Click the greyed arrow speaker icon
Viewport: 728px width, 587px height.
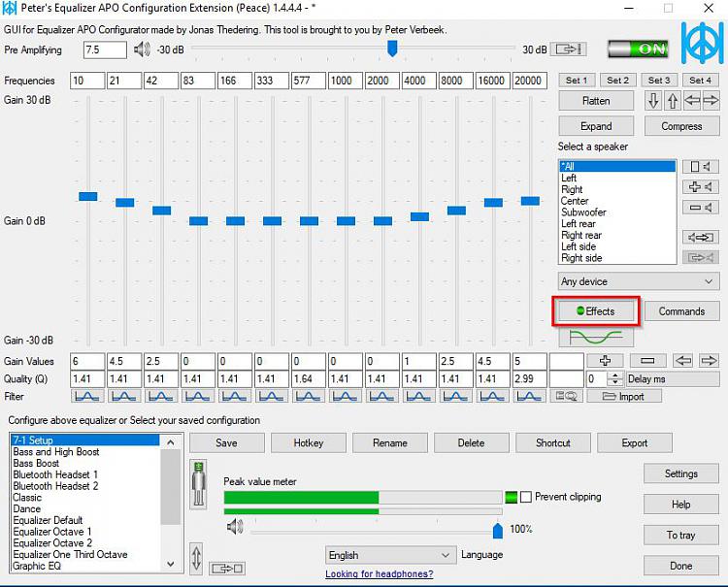click(x=701, y=257)
